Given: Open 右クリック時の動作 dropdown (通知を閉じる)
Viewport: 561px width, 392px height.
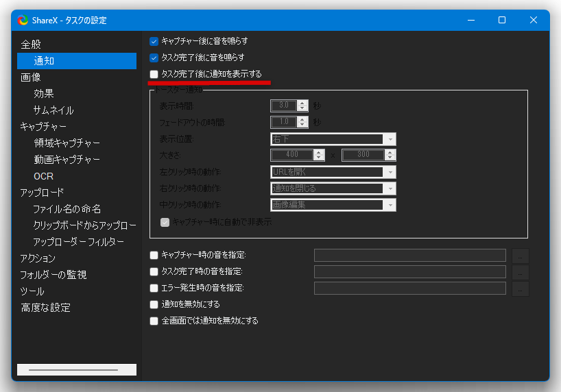Looking at the screenshot, I should tap(333, 188).
